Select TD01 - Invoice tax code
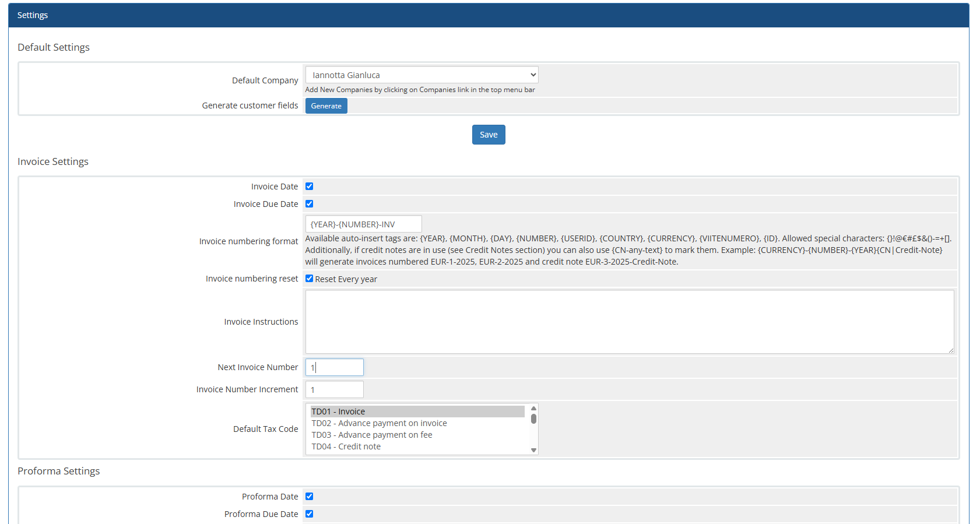Screen dimensions: 980x524 pyautogui.click(x=417, y=412)
